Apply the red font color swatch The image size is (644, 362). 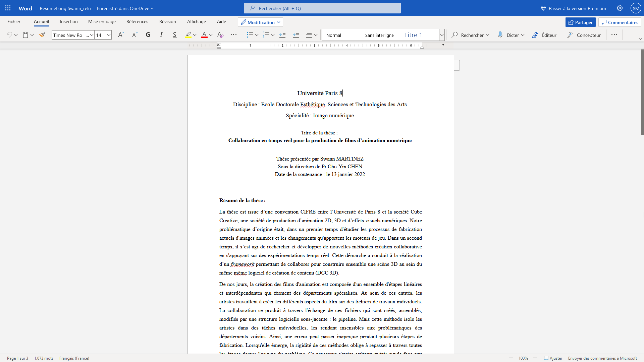coord(204,35)
